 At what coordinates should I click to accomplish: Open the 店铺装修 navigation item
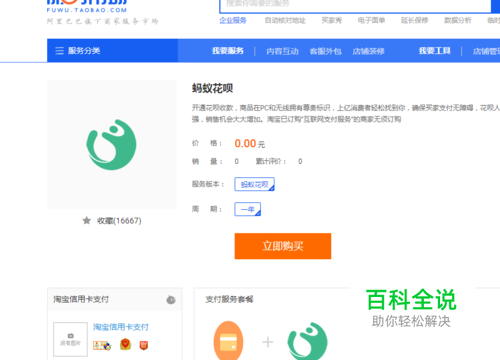(x=368, y=51)
